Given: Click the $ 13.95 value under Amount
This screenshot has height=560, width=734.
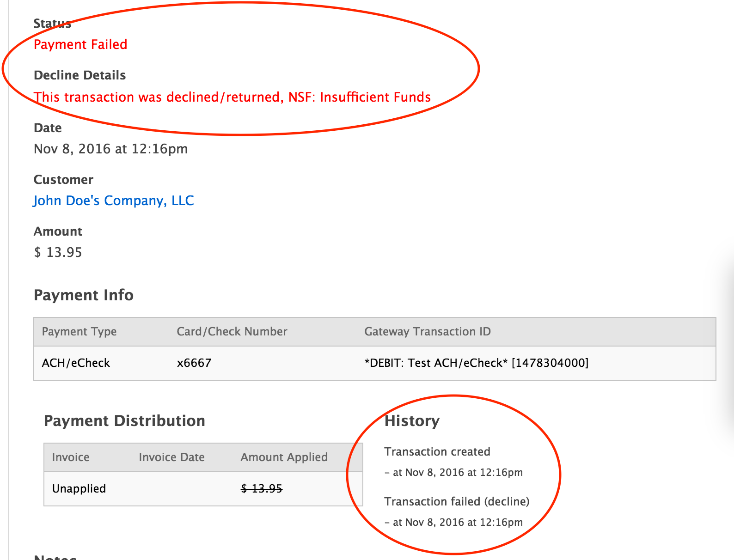Looking at the screenshot, I should click(x=58, y=252).
